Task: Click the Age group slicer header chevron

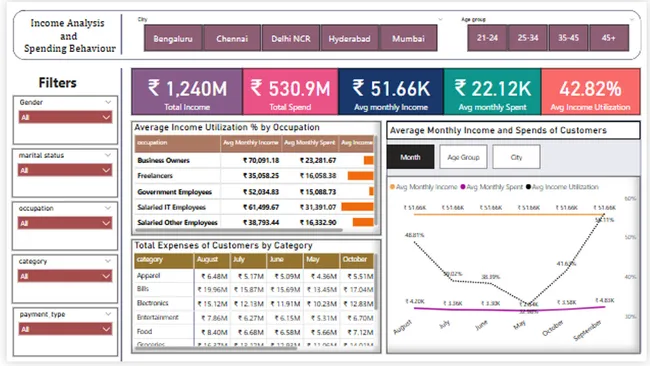Action: tap(631, 19)
